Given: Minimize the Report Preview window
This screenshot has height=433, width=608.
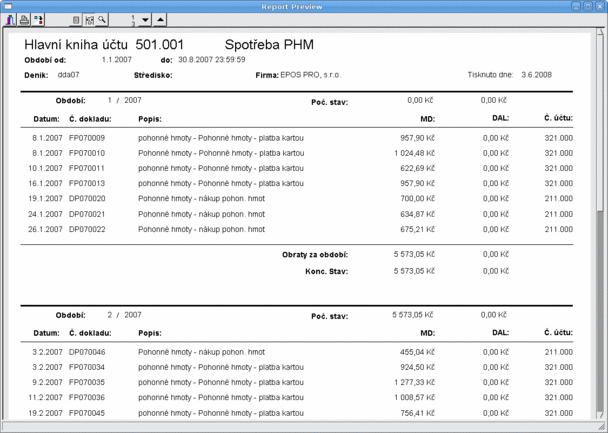Looking at the screenshot, I should pos(575,5).
